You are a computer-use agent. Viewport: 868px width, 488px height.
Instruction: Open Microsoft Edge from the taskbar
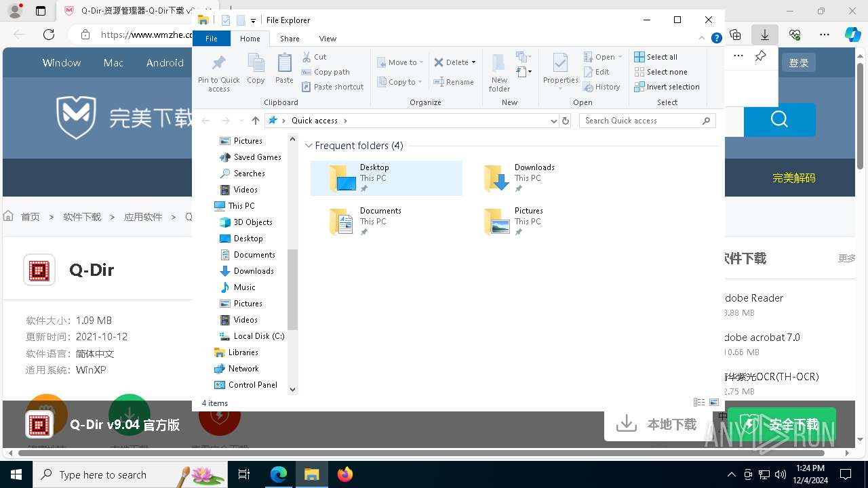pos(279,474)
